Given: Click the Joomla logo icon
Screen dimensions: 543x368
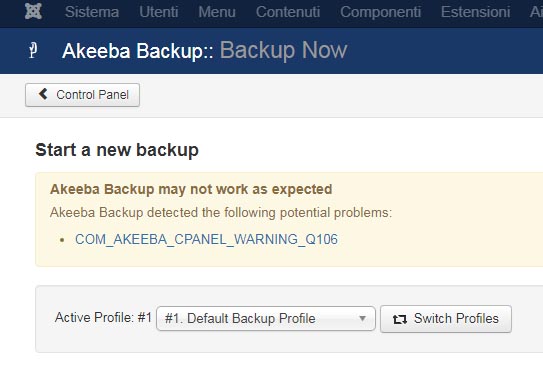Looking at the screenshot, I should pyautogui.click(x=33, y=11).
